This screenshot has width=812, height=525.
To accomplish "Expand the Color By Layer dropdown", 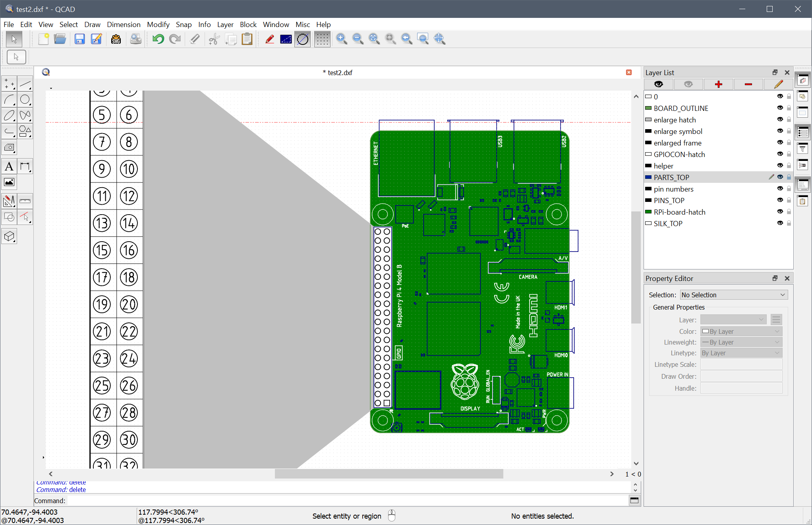I will 741,331.
